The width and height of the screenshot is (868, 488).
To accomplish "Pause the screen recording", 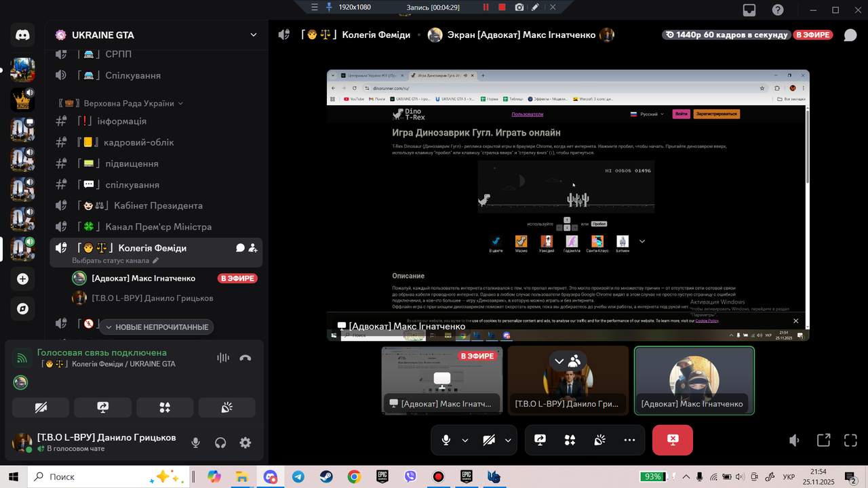I will point(486,7).
